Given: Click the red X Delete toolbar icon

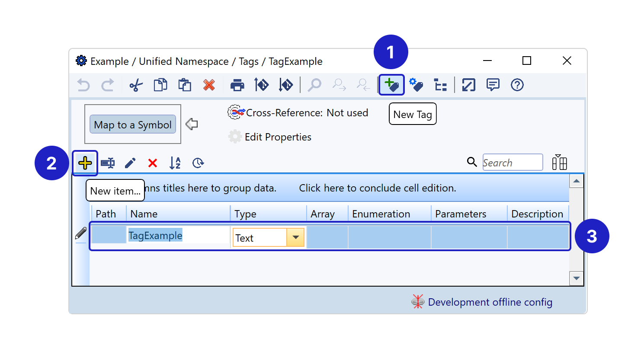Looking at the screenshot, I should pyautogui.click(x=209, y=85).
